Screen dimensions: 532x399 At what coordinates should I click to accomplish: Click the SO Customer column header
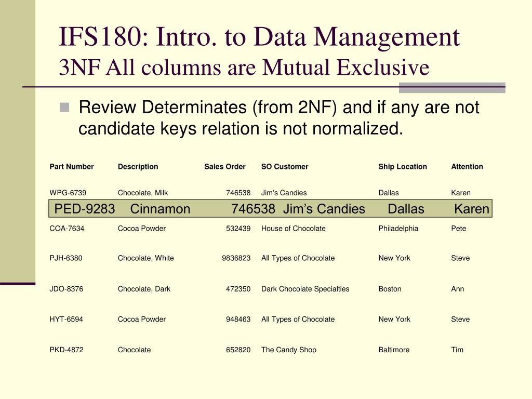coord(285,167)
